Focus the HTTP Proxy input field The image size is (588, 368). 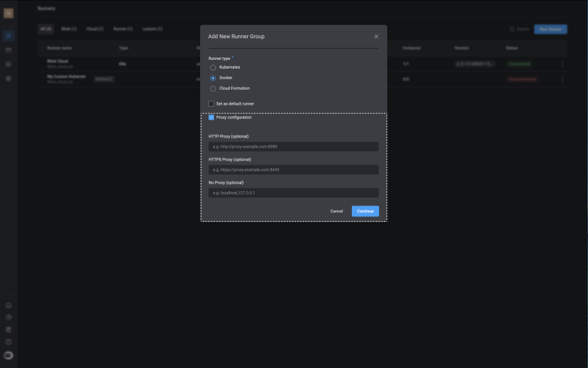(293, 146)
